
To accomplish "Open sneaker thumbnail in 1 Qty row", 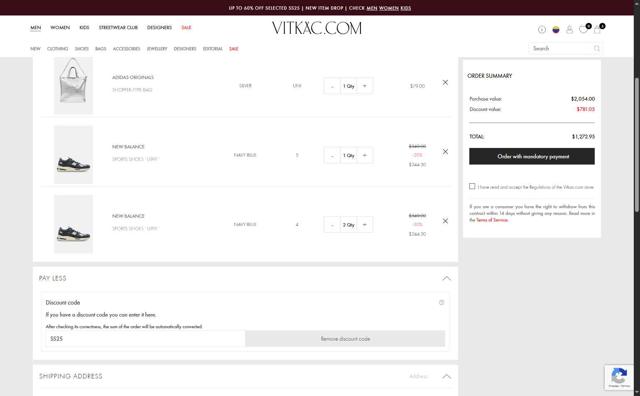I will [x=73, y=155].
